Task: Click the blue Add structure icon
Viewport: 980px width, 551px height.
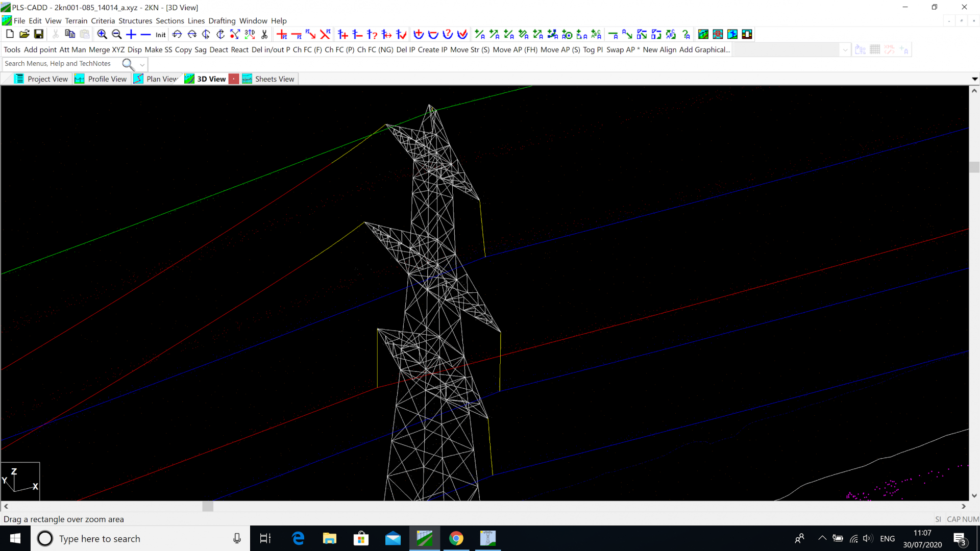Action: 343,34
